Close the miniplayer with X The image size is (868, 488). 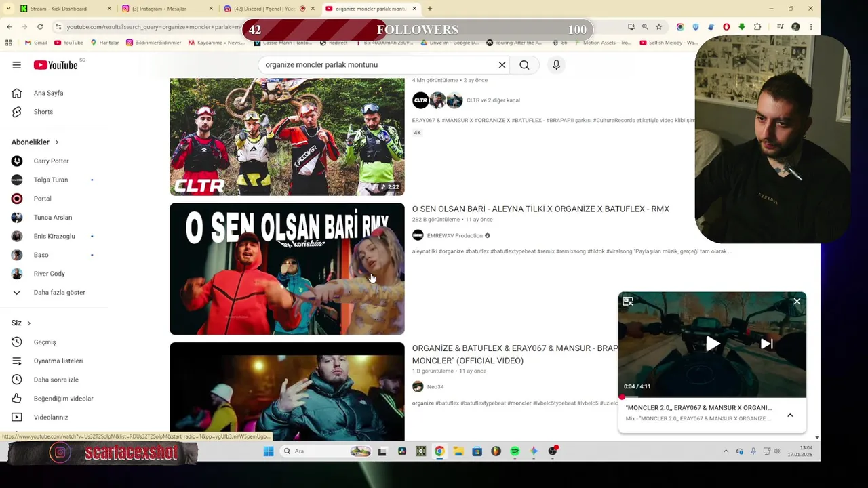[x=797, y=302]
